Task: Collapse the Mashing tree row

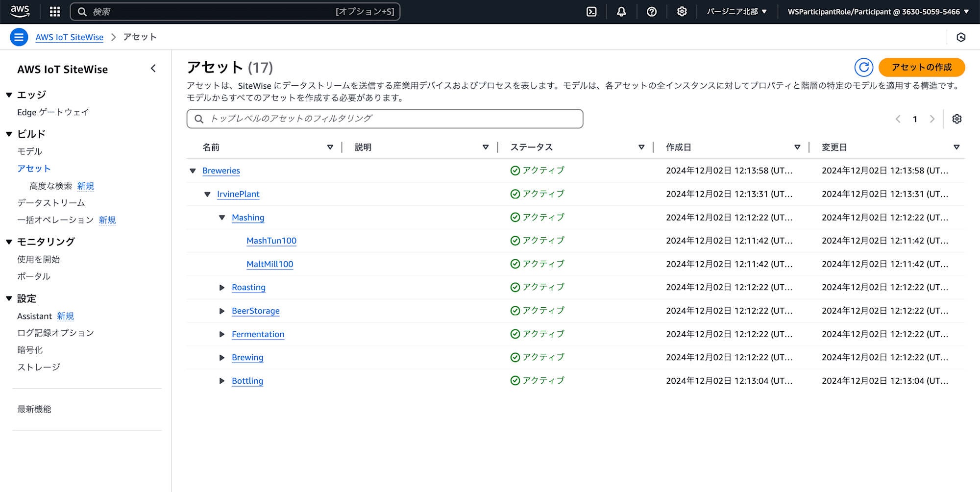Action: click(x=222, y=218)
